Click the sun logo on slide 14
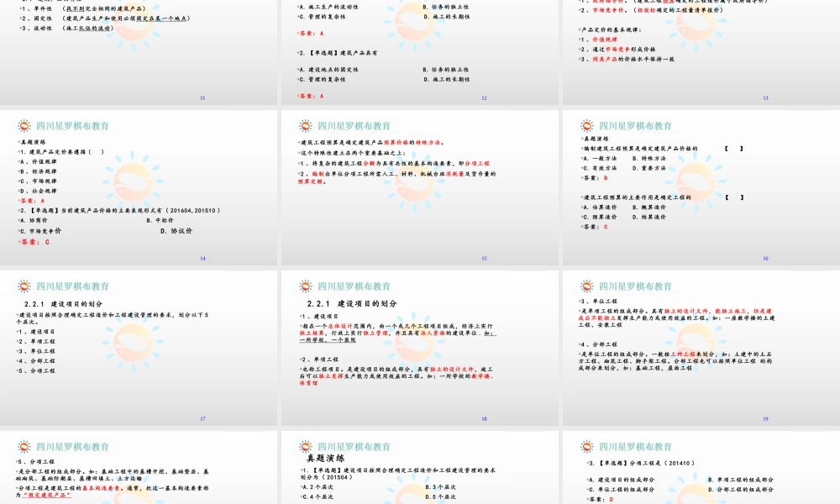 click(x=24, y=126)
